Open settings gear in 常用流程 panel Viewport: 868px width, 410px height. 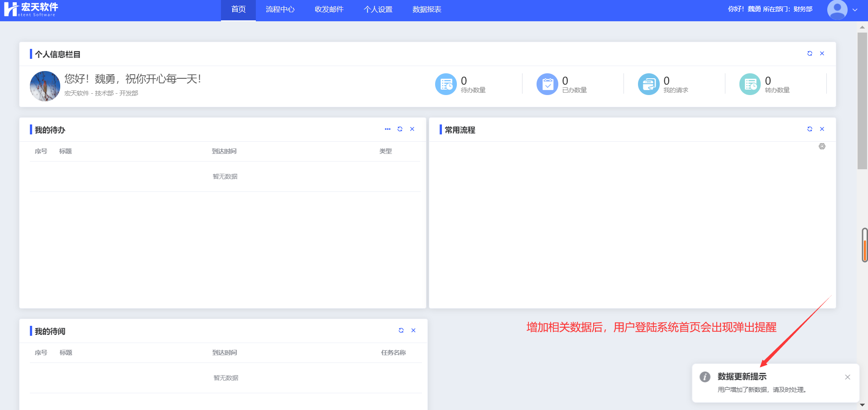coord(822,146)
